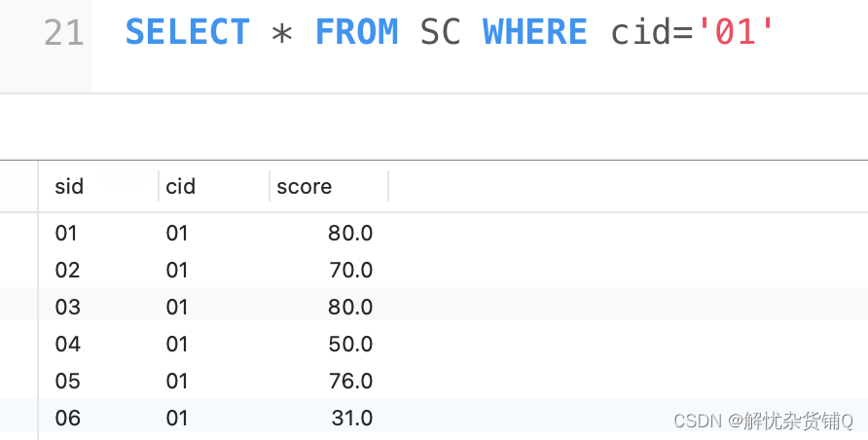Select the score cell showing 50.0

pos(350,344)
